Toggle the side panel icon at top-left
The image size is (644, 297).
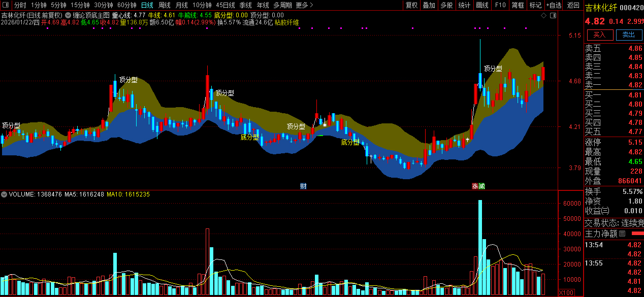[x=7, y=5]
